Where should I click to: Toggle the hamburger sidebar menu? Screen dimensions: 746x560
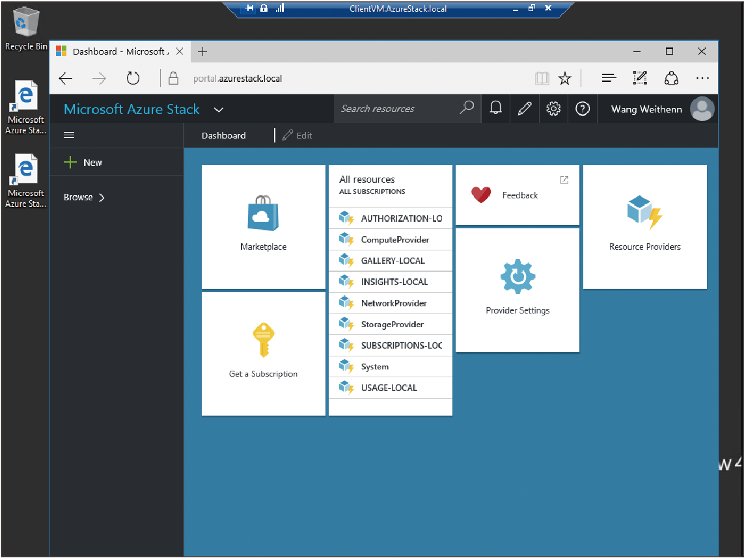69,135
